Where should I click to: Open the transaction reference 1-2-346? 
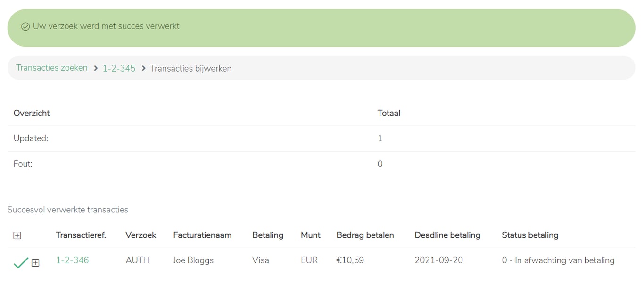click(x=72, y=260)
